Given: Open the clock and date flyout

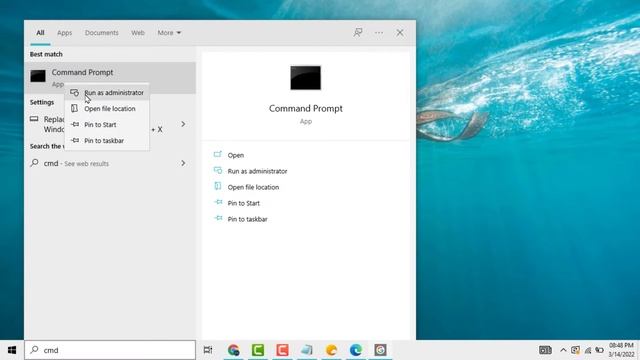Looking at the screenshot, I should 622,350.
